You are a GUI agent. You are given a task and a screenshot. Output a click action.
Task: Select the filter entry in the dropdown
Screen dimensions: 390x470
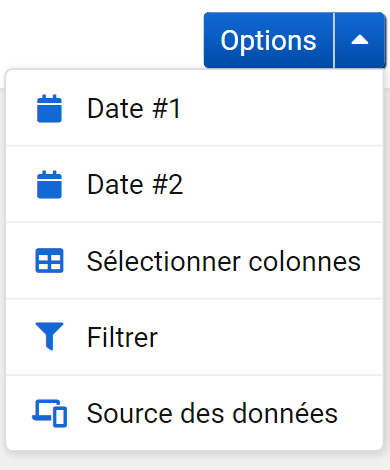pyautogui.click(x=194, y=337)
